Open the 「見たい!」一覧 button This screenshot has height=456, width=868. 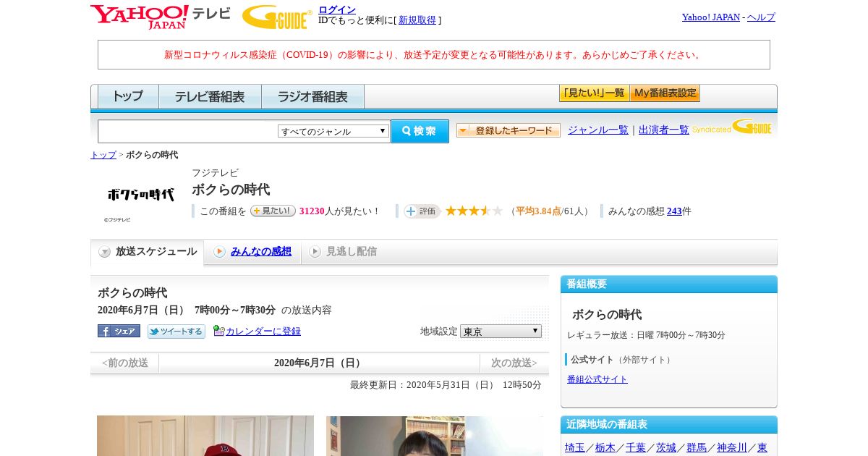(x=594, y=93)
